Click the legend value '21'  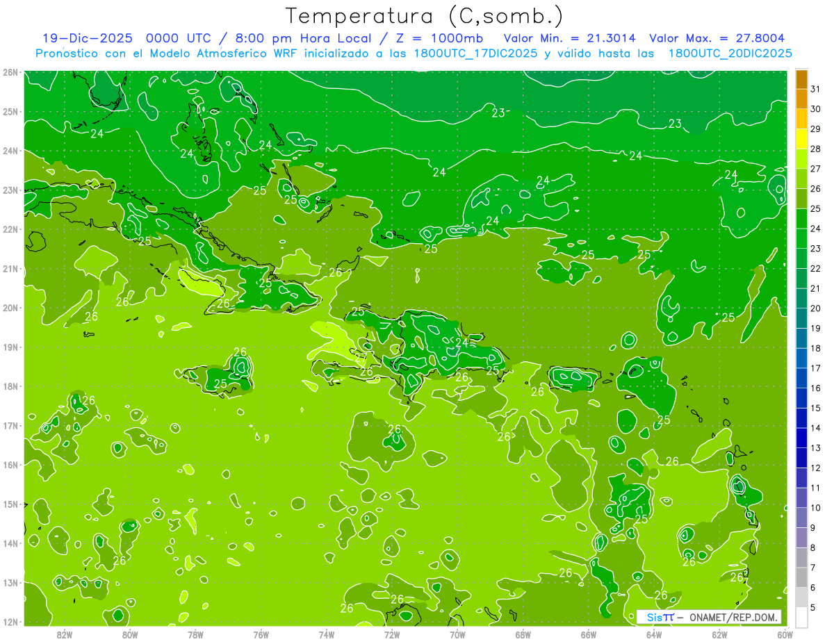tap(816, 288)
